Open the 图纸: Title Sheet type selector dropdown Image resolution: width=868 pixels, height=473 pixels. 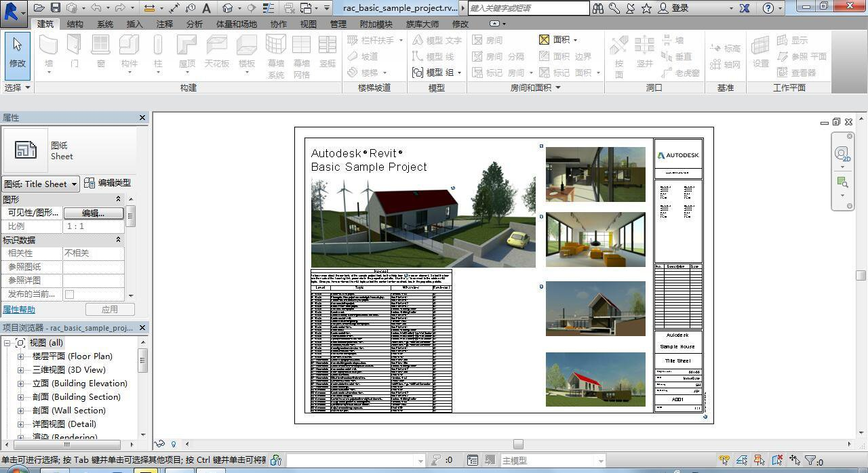tap(41, 184)
